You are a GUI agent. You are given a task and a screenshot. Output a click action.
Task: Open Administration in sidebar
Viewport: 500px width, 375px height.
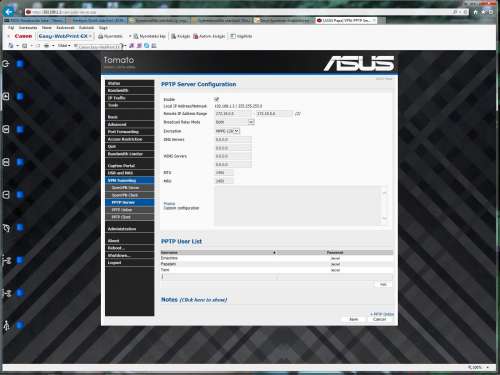pyautogui.click(x=130, y=229)
